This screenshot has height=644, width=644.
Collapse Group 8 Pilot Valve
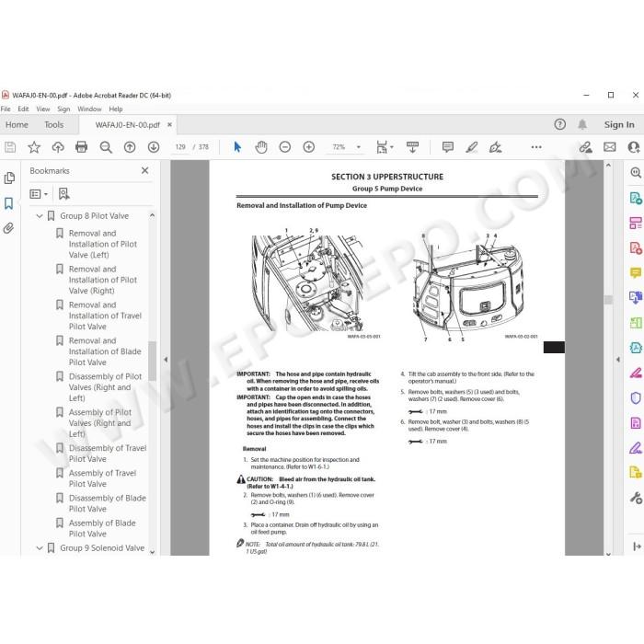40,215
